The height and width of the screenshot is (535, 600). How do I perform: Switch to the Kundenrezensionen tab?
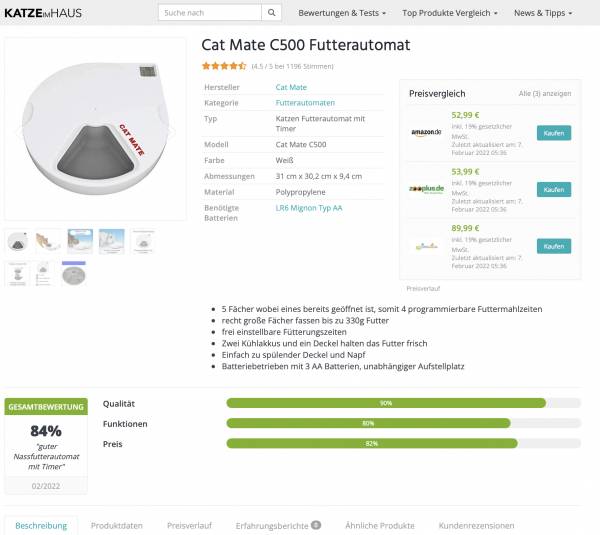pos(476,526)
